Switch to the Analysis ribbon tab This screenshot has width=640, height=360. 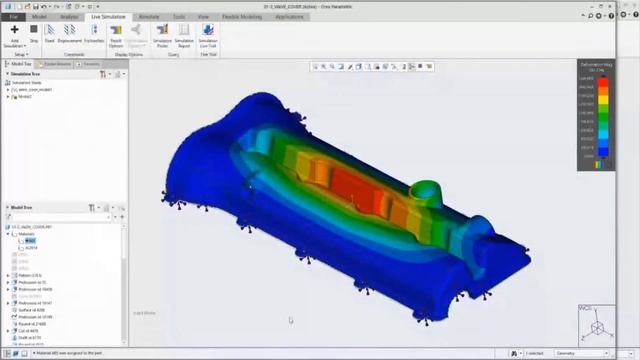(x=69, y=17)
